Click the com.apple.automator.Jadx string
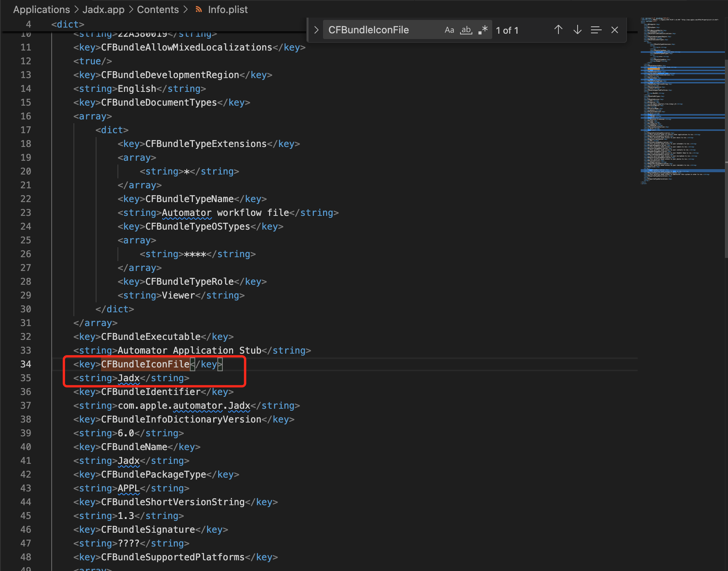The width and height of the screenshot is (728, 571). [x=184, y=406]
